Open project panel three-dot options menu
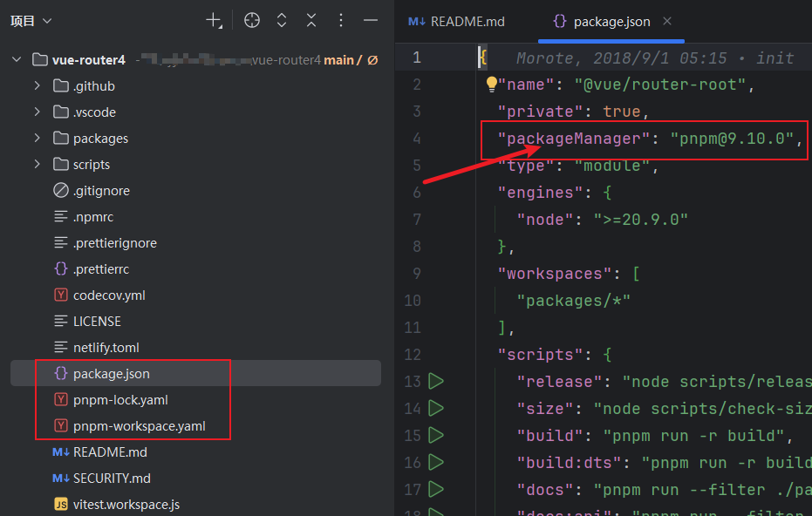The width and height of the screenshot is (812, 516). pyautogui.click(x=341, y=21)
